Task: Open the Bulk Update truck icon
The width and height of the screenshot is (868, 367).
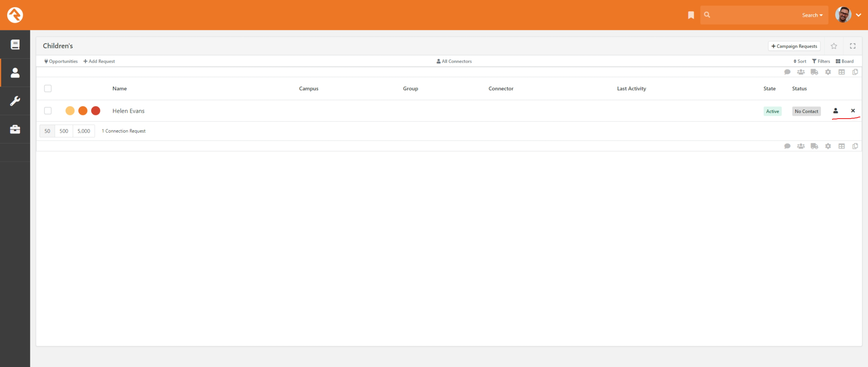Action: tap(814, 72)
